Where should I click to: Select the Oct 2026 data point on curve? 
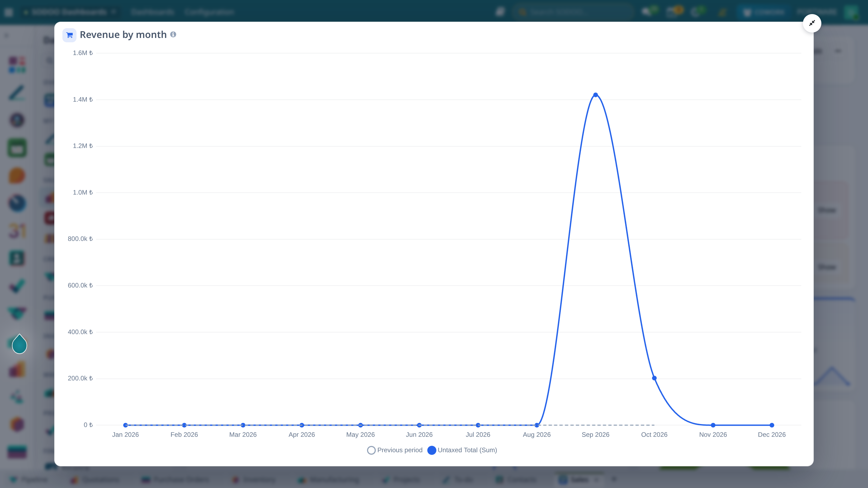tap(654, 378)
